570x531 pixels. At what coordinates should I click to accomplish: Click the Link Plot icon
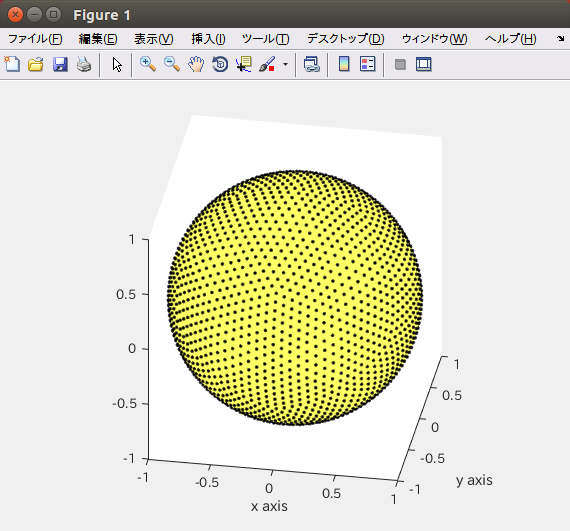pos(312,64)
